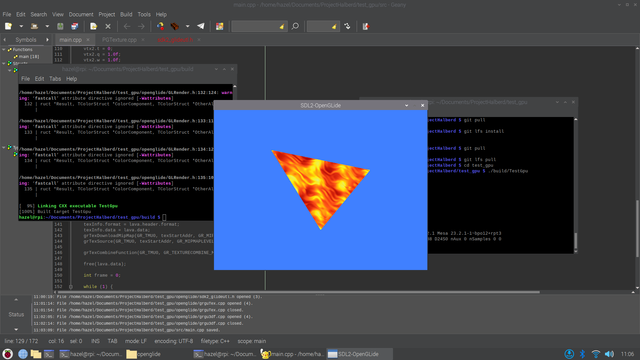Open the volume tray icon

(609, 354)
